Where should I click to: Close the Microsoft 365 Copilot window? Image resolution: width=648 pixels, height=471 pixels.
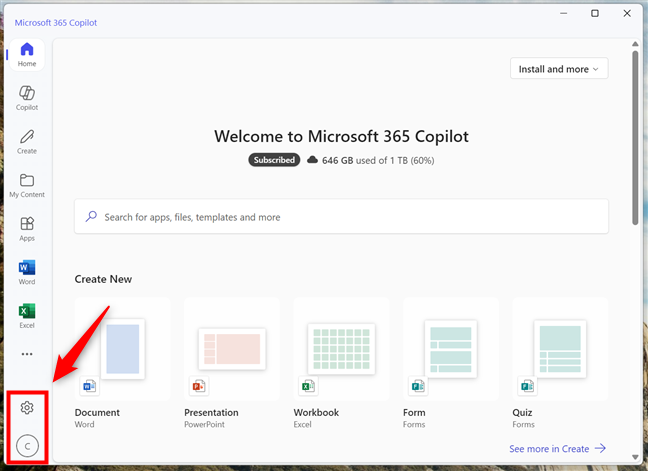(627, 14)
